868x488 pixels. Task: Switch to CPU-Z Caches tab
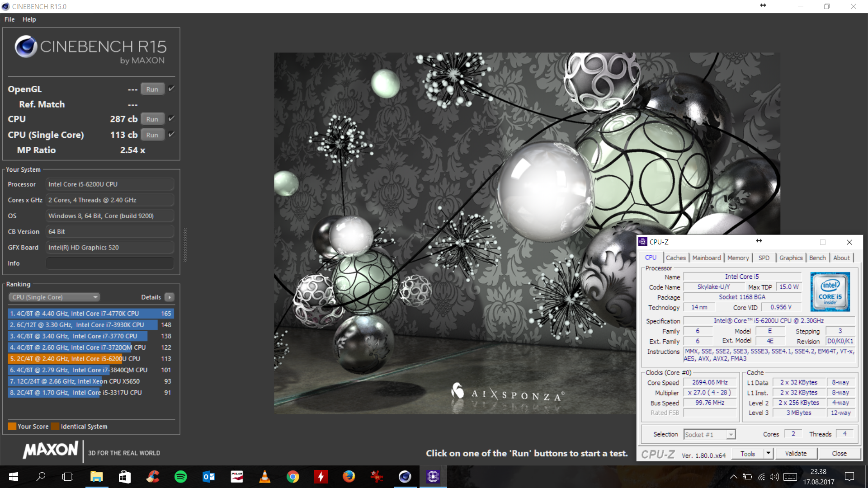pos(676,258)
